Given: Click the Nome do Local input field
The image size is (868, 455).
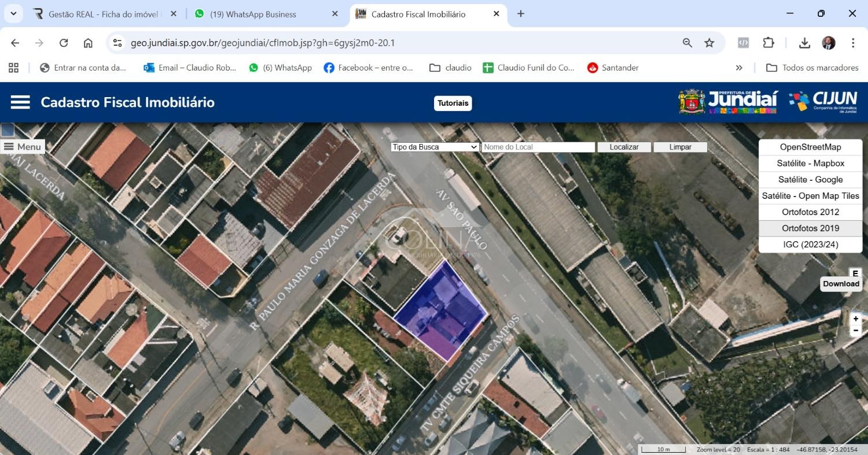Looking at the screenshot, I should [538, 147].
